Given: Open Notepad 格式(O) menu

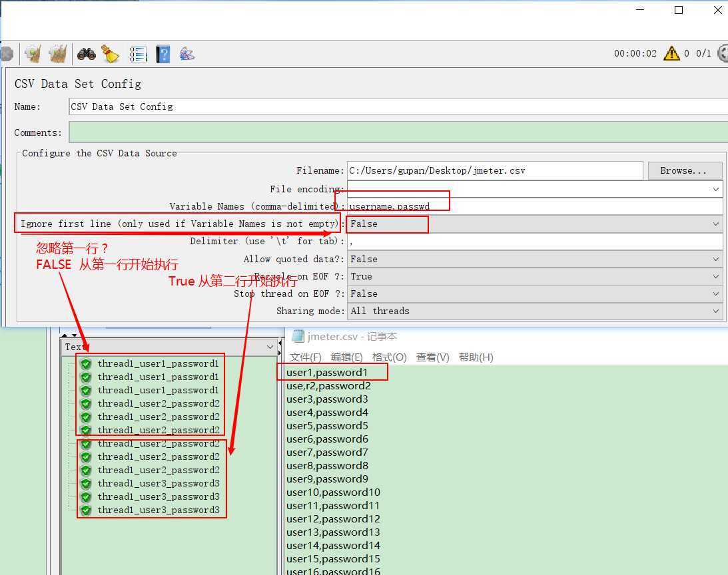Looking at the screenshot, I should (x=389, y=357).
